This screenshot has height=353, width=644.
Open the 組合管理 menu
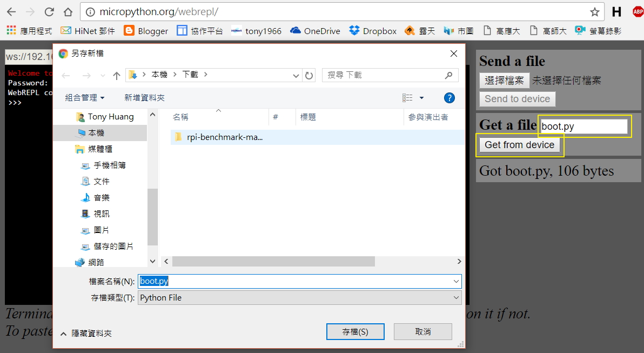(x=85, y=98)
